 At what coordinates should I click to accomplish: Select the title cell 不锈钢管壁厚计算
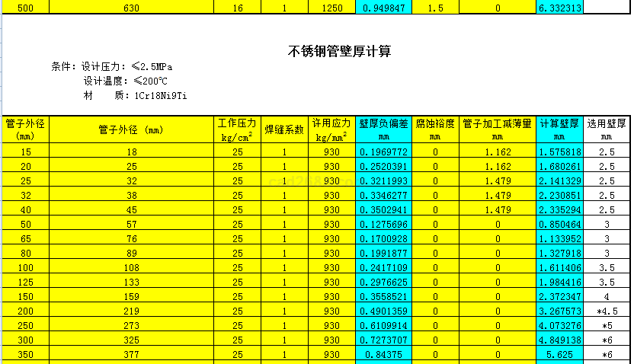[340, 52]
